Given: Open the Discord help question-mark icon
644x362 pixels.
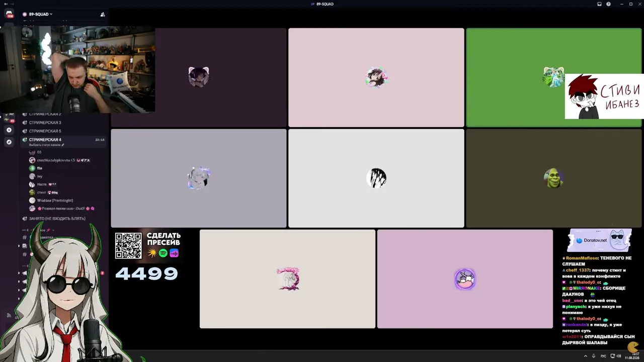Looking at the screenshot, I should point(608,4).
